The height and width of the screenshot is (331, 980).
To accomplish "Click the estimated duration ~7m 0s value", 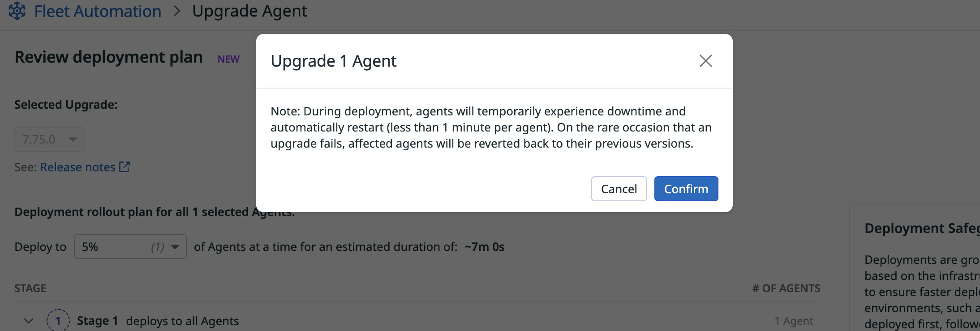I will coord(483,246).
